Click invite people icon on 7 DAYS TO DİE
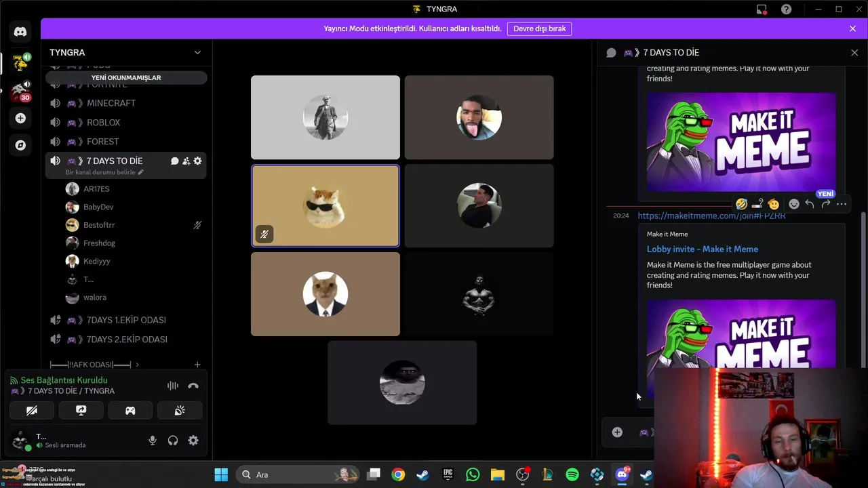This screenshot has width=868, height=488. coord(186,161)
